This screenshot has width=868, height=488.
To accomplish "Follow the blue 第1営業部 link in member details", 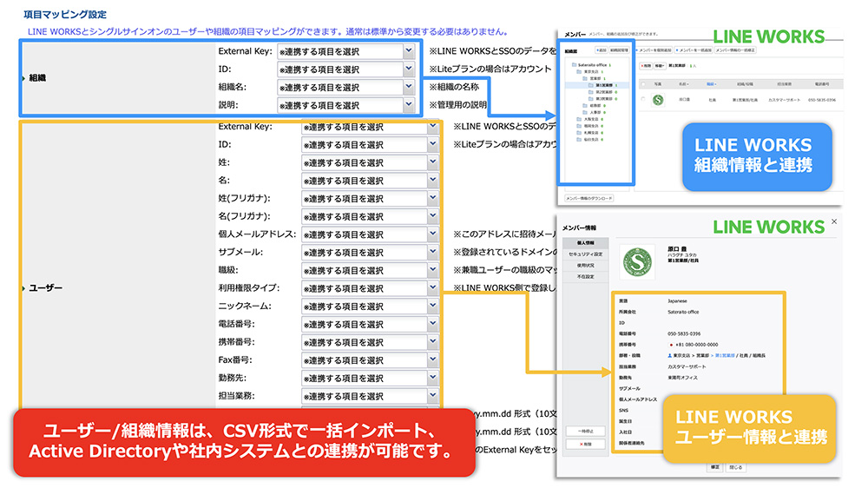I will click(x=725, y=356).
